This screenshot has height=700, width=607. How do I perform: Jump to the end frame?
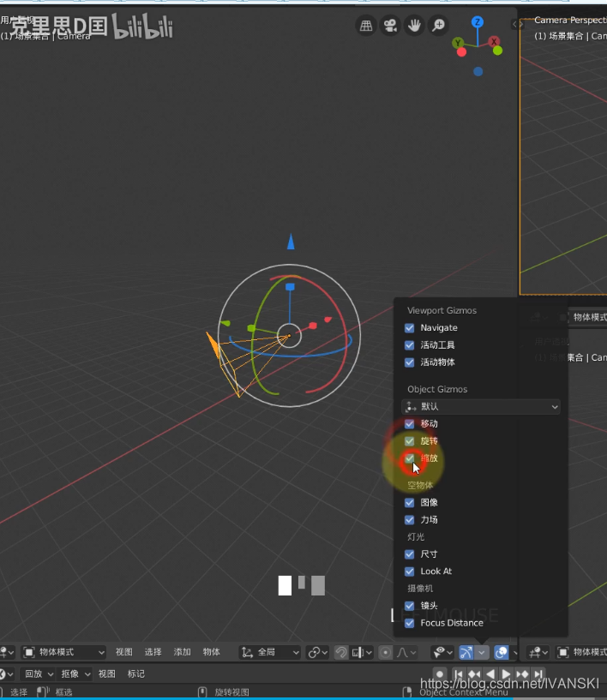[x=538, y=673]
